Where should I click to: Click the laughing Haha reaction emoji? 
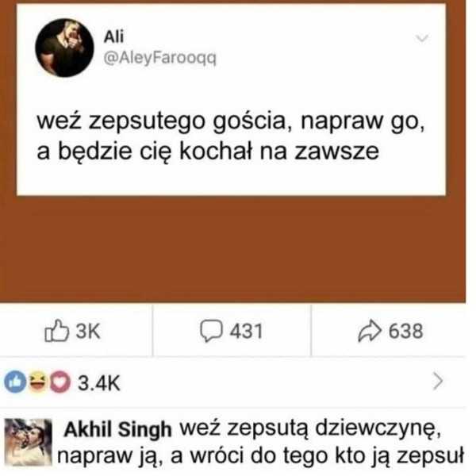pyautogui.click(x=38, y=382)
